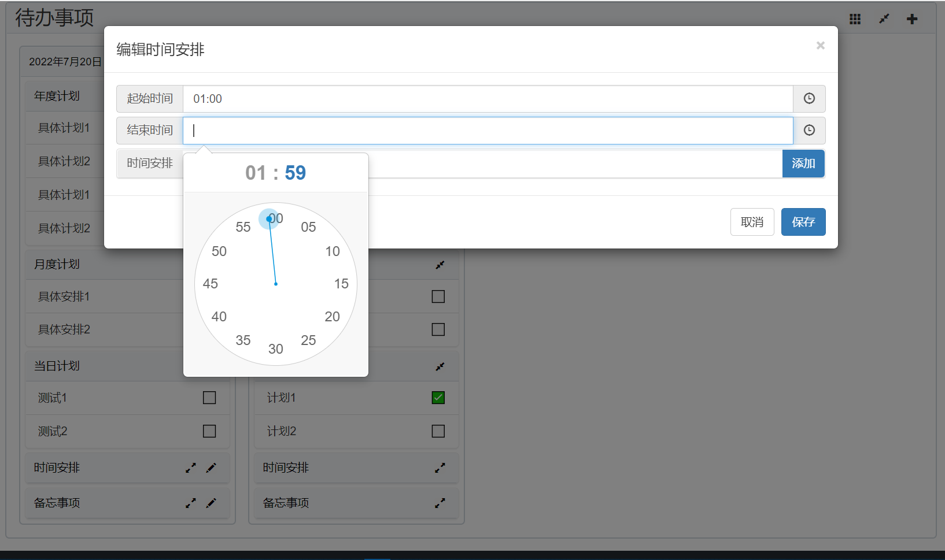Click pencil edit icon in left 时间安排 row
This screenshot has width=945, height=560.
pos(211,468)
